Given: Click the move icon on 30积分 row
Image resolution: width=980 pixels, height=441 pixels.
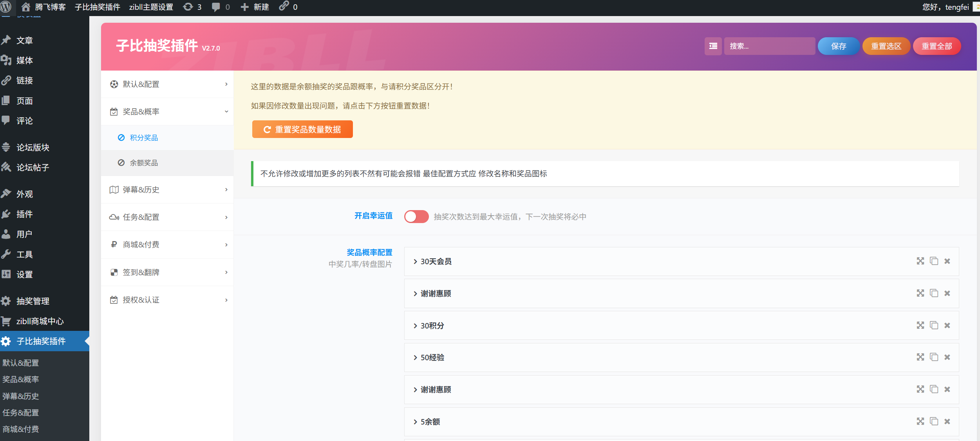Looking at the screenshot, I should click(920, 325).
